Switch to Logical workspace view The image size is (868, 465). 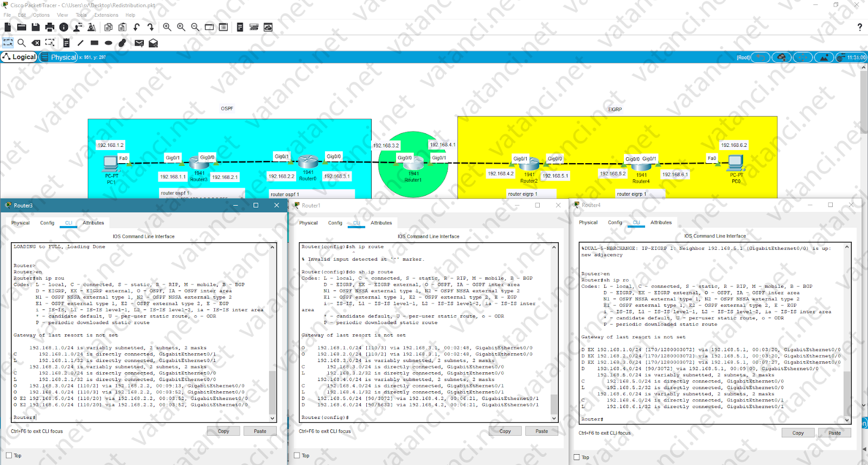19,57
